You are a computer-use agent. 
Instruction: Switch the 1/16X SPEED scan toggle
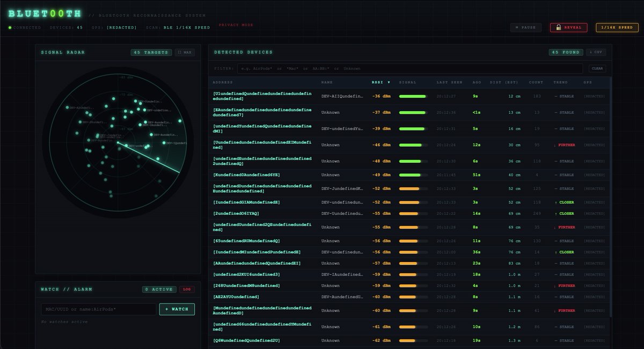point(618,27)
